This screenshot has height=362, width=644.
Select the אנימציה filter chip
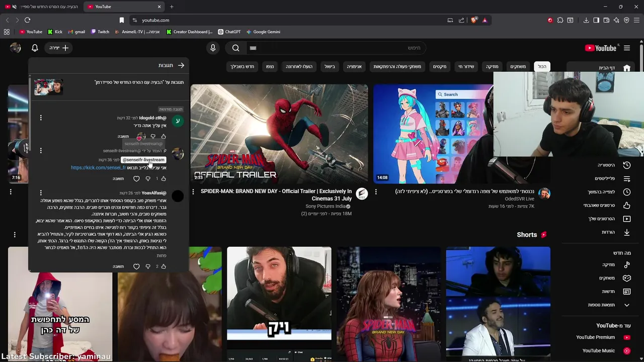(354, 66)
